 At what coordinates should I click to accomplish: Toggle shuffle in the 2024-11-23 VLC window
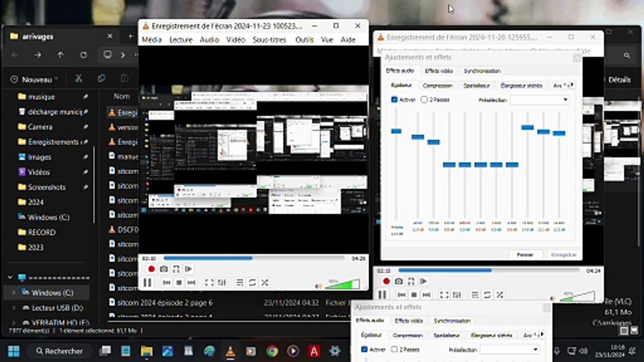265,283
